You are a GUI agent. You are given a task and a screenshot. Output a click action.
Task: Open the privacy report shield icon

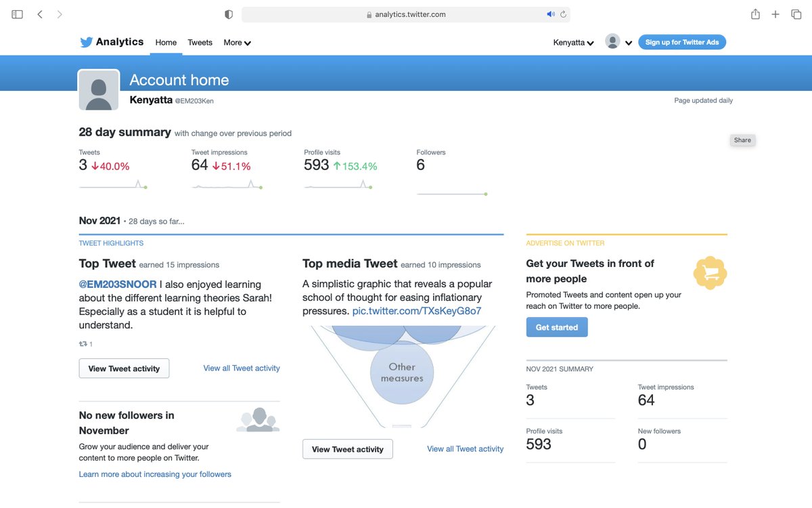click(x=229, y=14)
